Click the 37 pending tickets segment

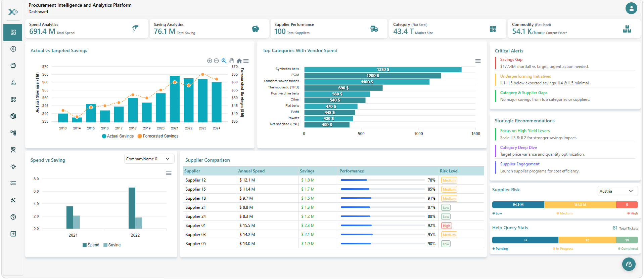coord(525,240)
